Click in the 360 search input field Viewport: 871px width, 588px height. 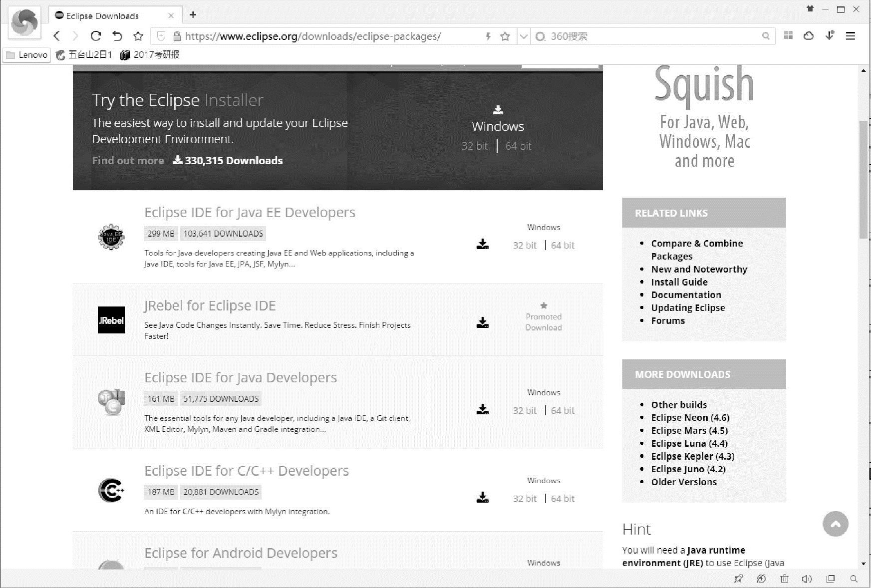pyautogui.click(x=654, y=36)
